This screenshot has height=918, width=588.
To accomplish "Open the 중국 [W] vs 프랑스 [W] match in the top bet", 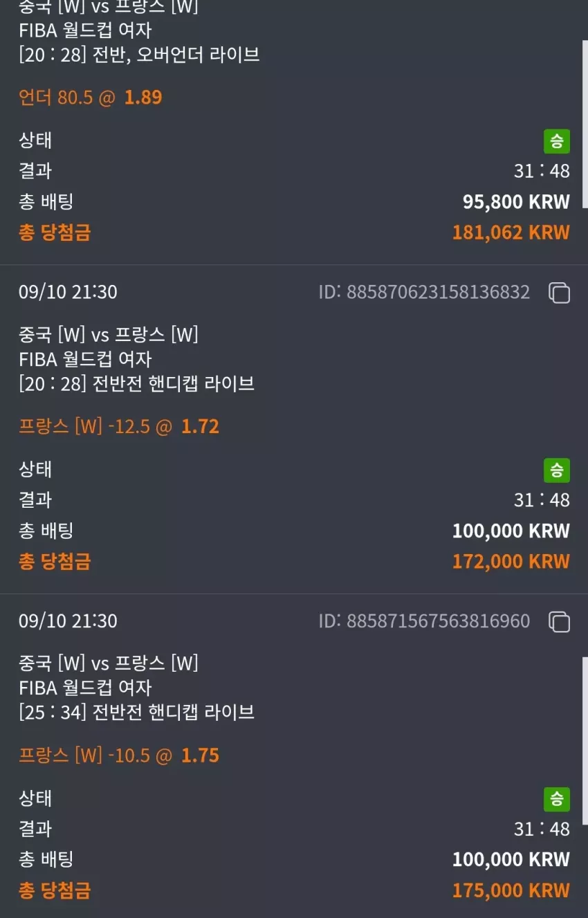I will click(109, 8).
